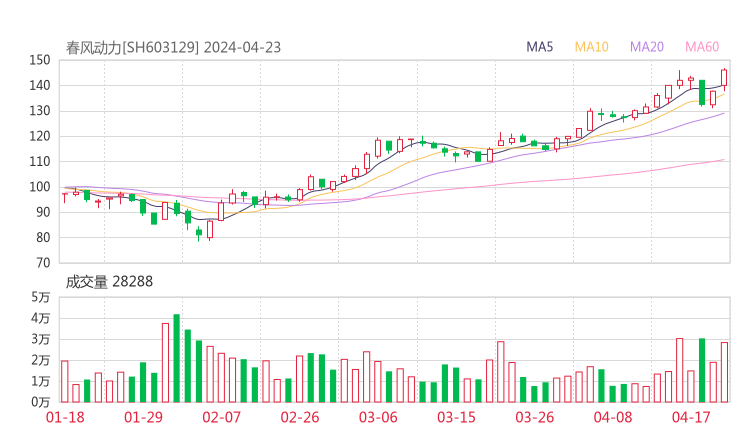Click the MA60 legend label
Image resolution: width=740 pixels, height=440 pixels.
tap(702, 47)
